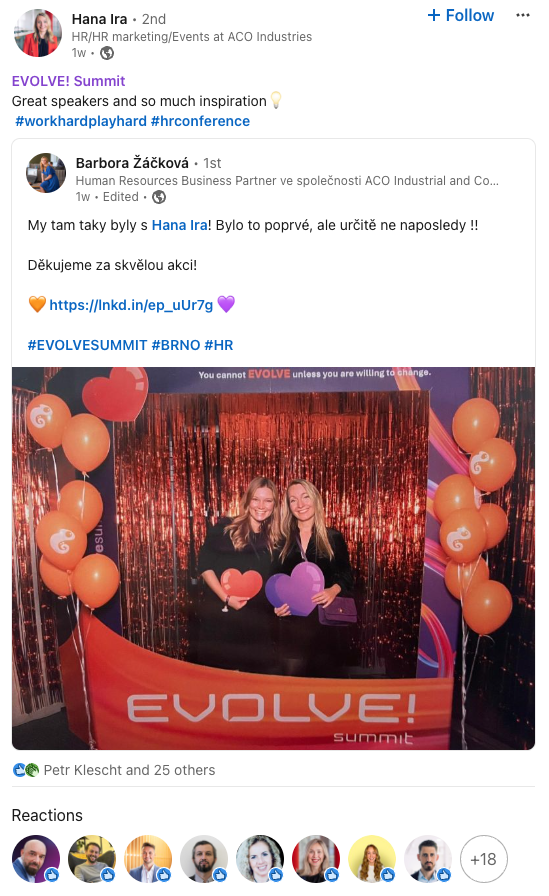
Task: Open the Petr Klescht and 25 others list
Action: pyautogui.click(x=130, y=770)
